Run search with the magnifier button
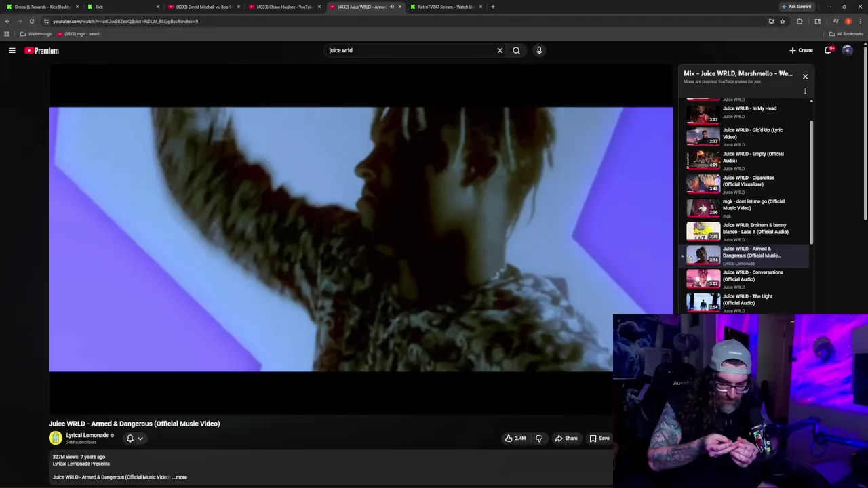The height and width of the screenshot is (488, 868). point(516,50)
